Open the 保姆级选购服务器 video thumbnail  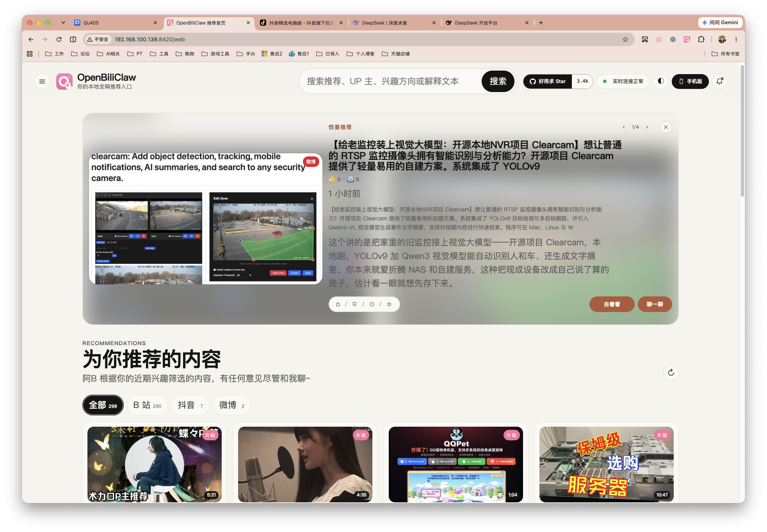click(606, 464)
